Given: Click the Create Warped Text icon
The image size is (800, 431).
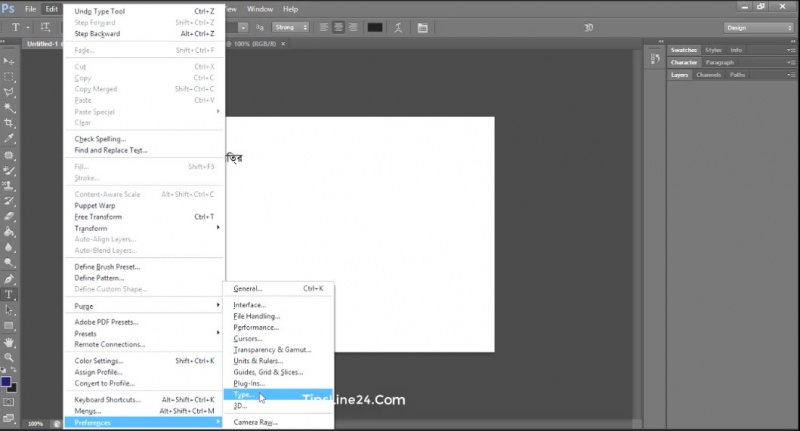Looking at the screenshot, I should (x=398, y=28).
